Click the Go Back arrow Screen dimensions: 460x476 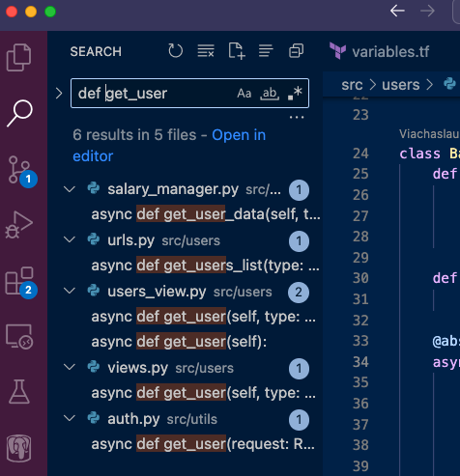coord(397,11)
